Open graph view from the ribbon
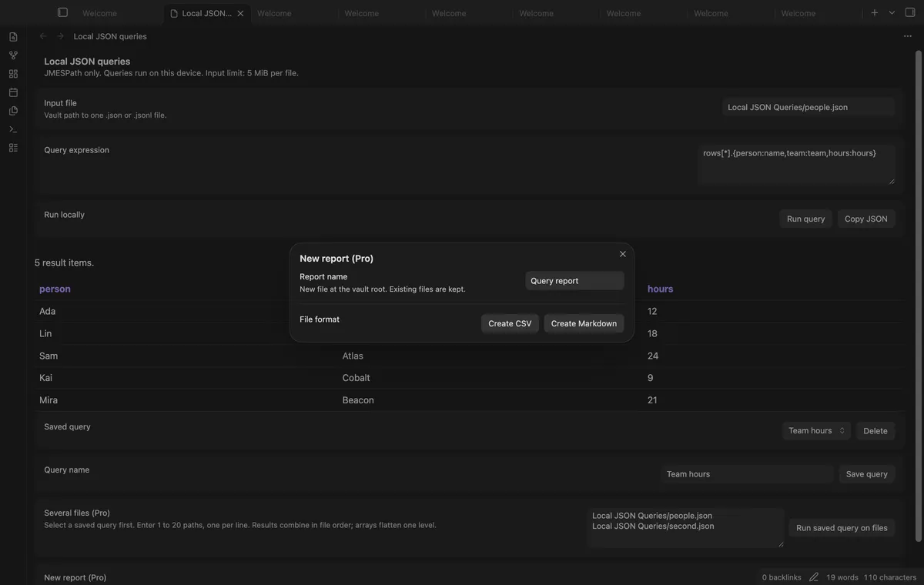This screenshot has height=585, width=924. pos(13,55)
